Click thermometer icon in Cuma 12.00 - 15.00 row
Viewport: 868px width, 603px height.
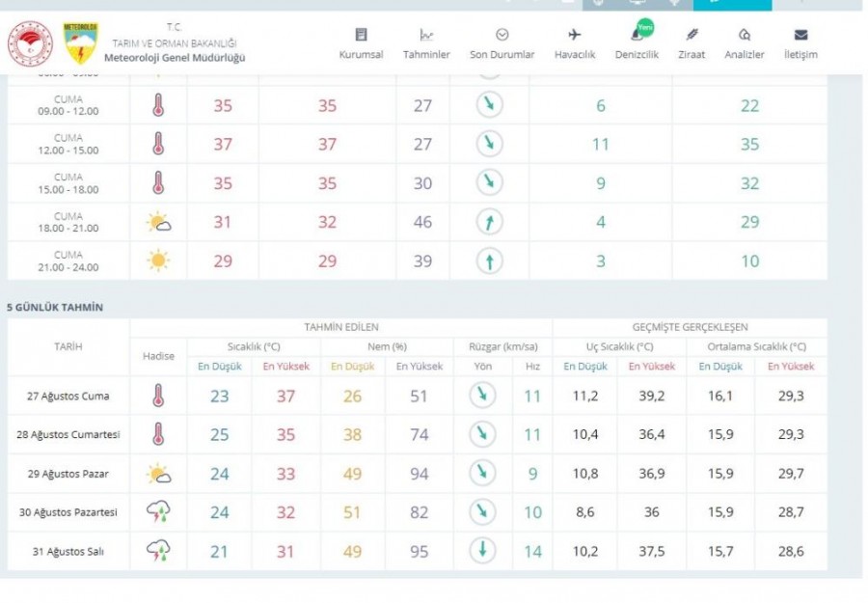158,145
